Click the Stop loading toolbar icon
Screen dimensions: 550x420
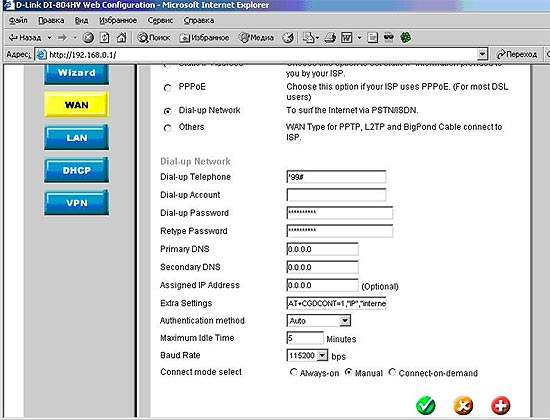(88, 38)
